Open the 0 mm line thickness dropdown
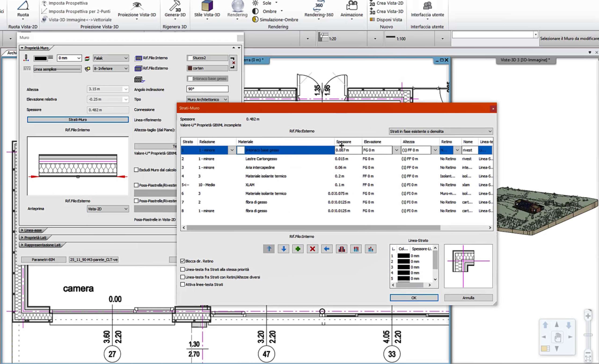Image resolution: width=599 pixels, height=364 pixels. pyautogui.click(x=69, y=58)
